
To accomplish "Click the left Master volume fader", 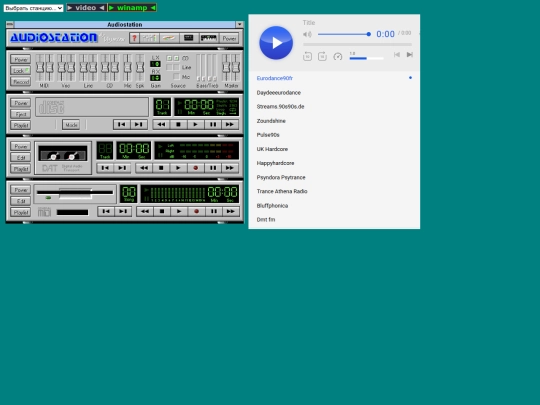I will point(226,68).
